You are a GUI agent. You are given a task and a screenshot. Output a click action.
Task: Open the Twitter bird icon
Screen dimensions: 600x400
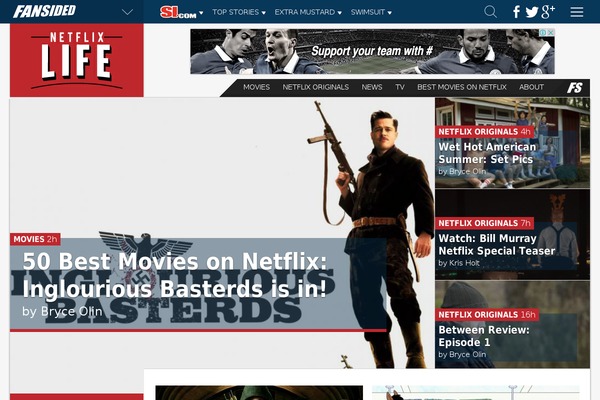(532, 12)
